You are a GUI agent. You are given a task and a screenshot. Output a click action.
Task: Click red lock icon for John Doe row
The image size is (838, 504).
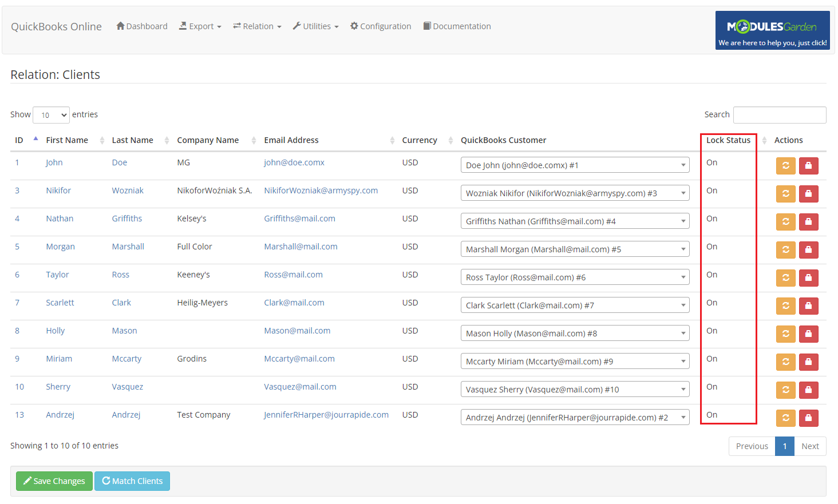pyautogui.click(x=808, y=165)
